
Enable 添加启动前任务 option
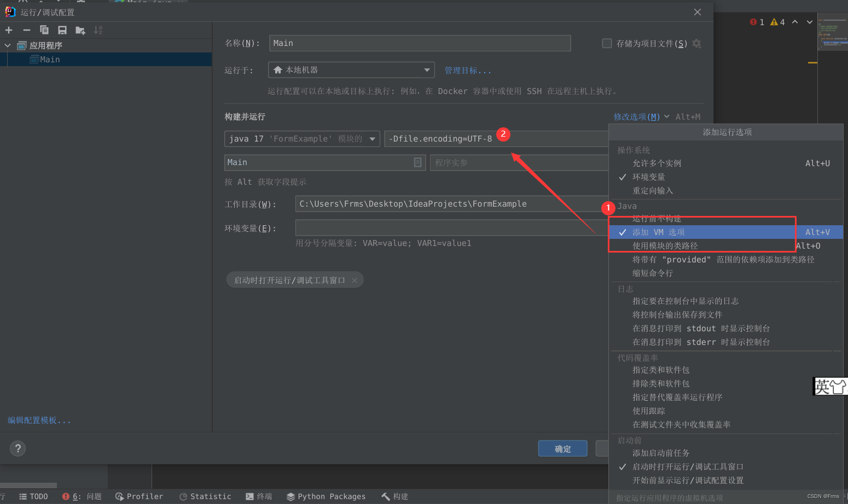pos(725,453)
